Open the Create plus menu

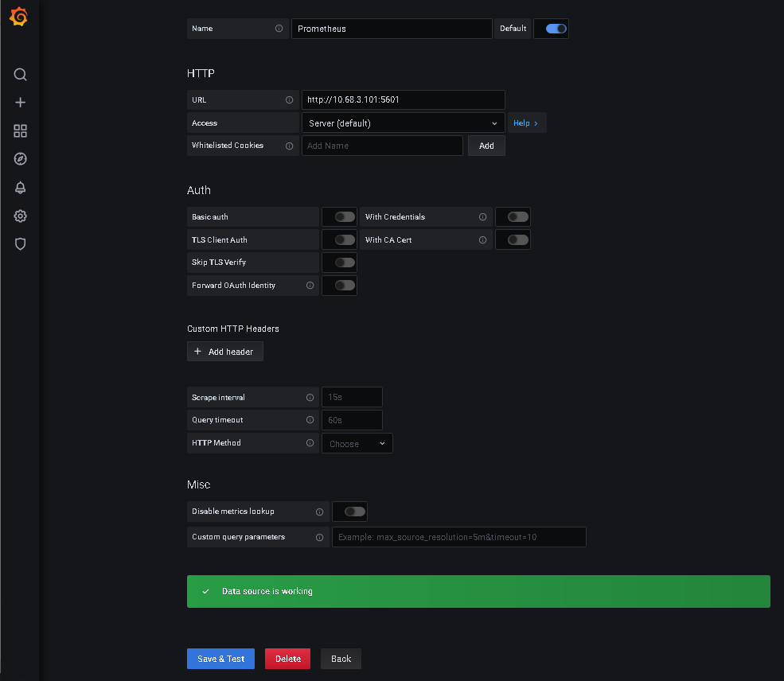coord(20,103)
